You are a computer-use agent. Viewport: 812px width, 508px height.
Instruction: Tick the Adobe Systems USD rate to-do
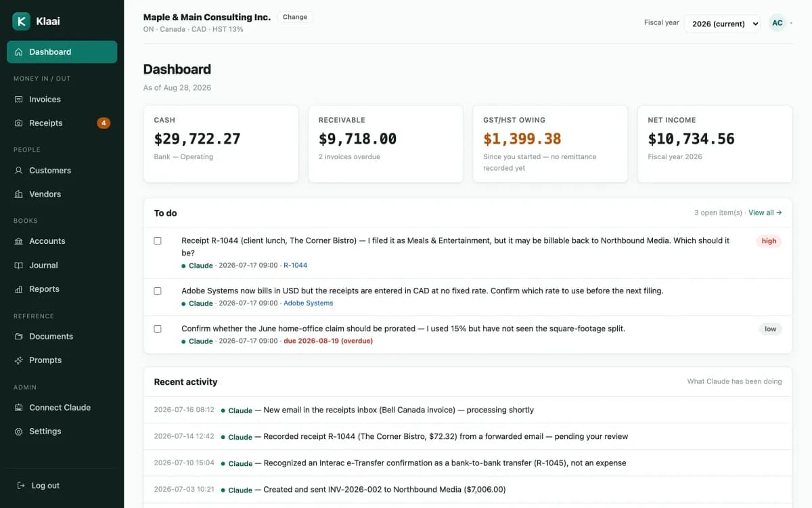(158, 291)
